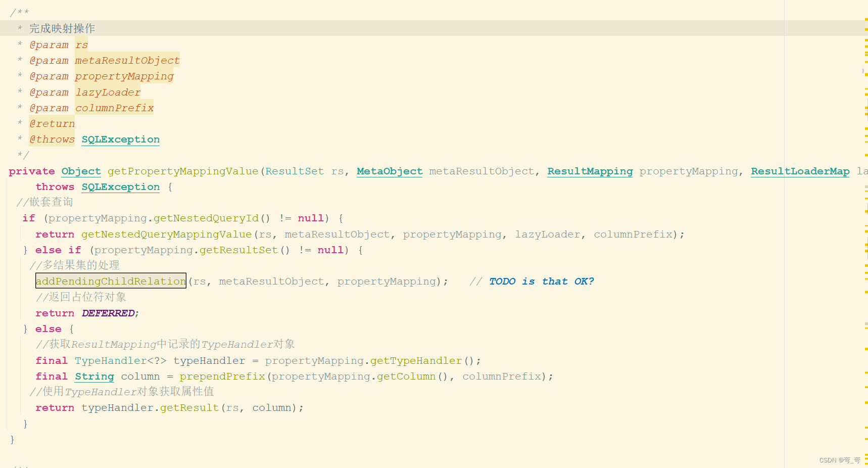The height and width of the screenshot is (468, 868).
Task: Click the @return doc tag
Action: click(x=52, y=124)
